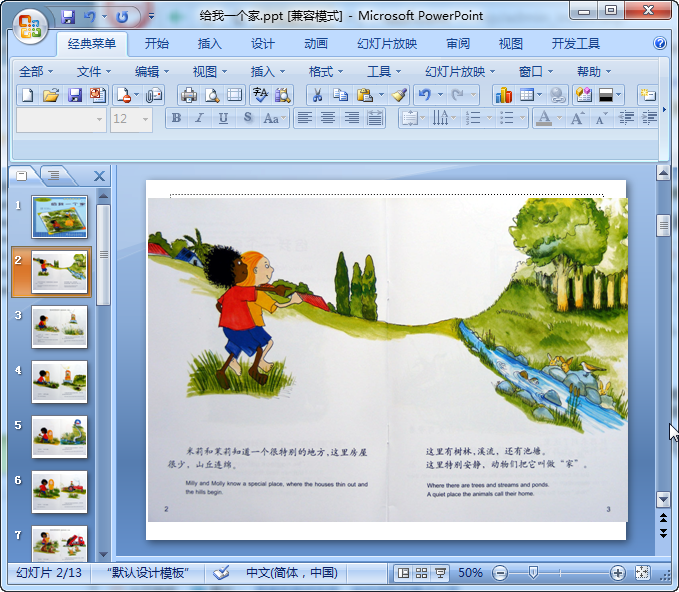Click the Cut scissors icon

(x=317, y=95)
